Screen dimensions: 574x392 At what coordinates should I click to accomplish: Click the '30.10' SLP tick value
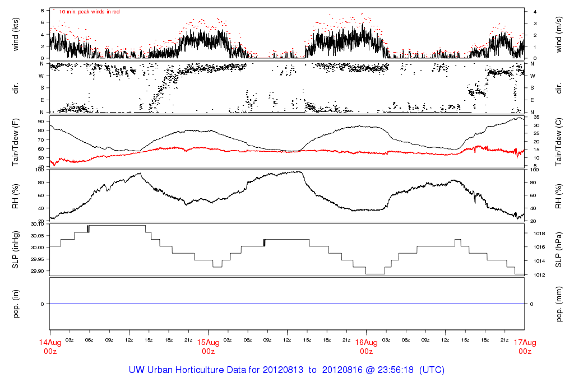click(x=38, y=224)
